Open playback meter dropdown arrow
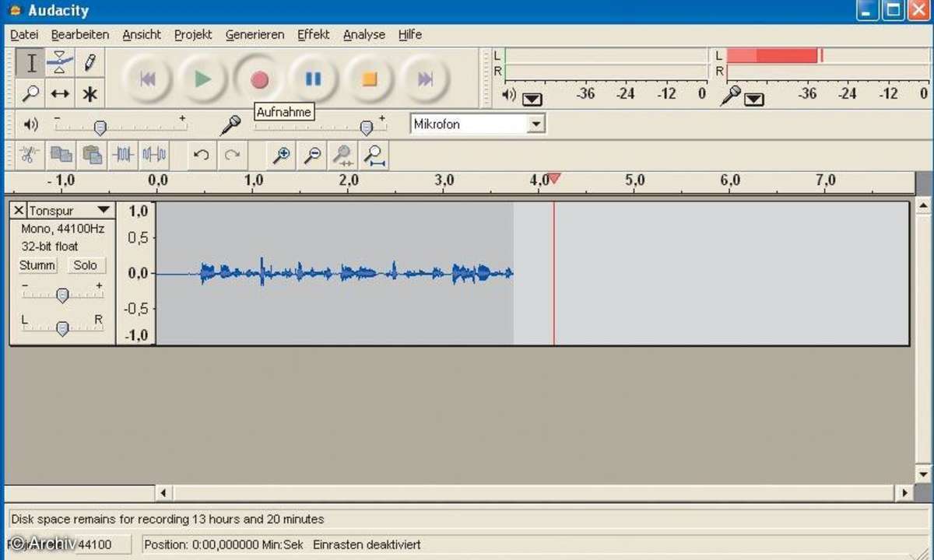This screenshot has width=934, height=560. [x=532, y=99]
